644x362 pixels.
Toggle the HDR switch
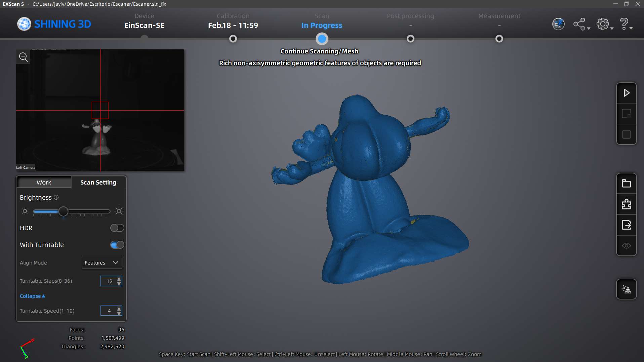click(x=117, y=228)
